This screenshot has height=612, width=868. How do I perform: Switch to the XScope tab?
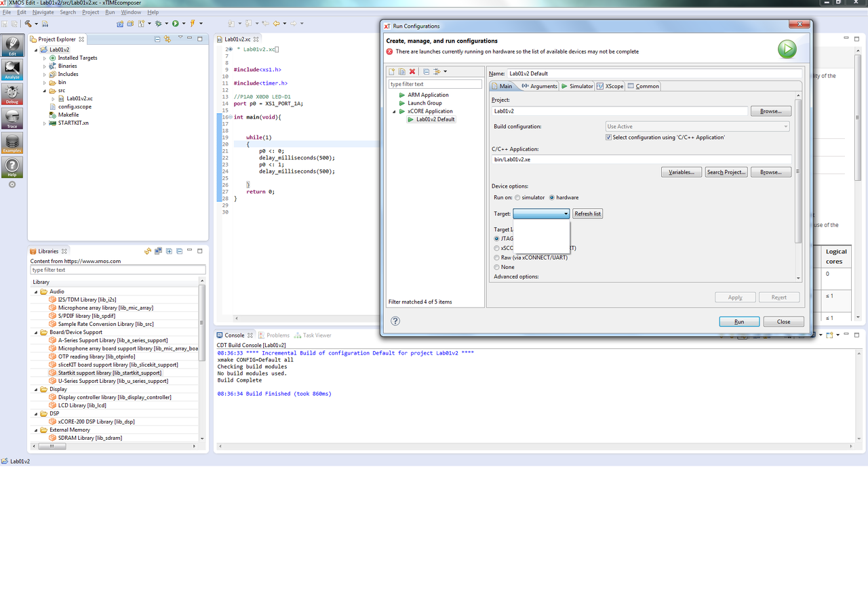610,86
